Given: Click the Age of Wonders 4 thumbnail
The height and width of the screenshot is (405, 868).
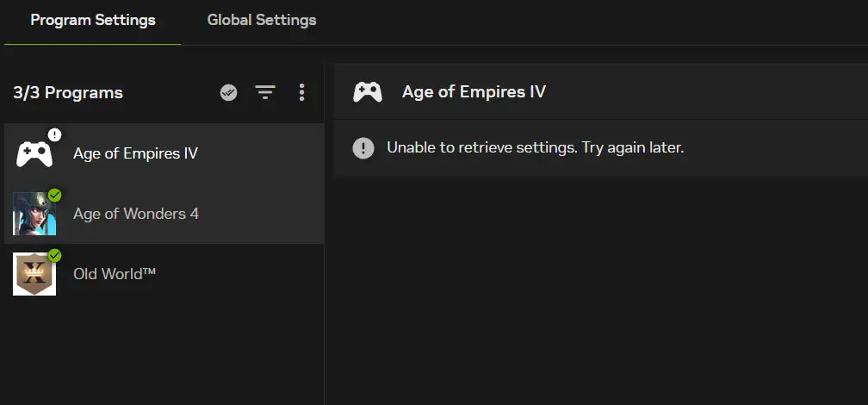Looking at the screenshot, I should 34,214.
